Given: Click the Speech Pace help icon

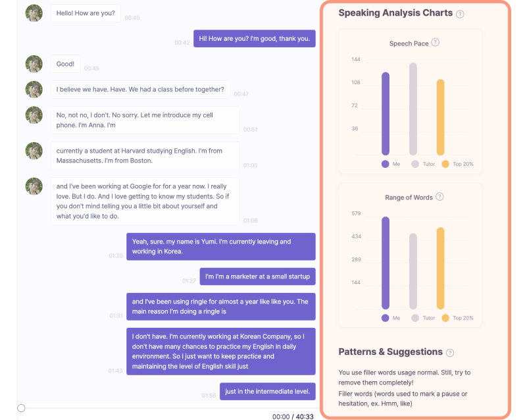Looking at the screenshot, I should (436, 42).
